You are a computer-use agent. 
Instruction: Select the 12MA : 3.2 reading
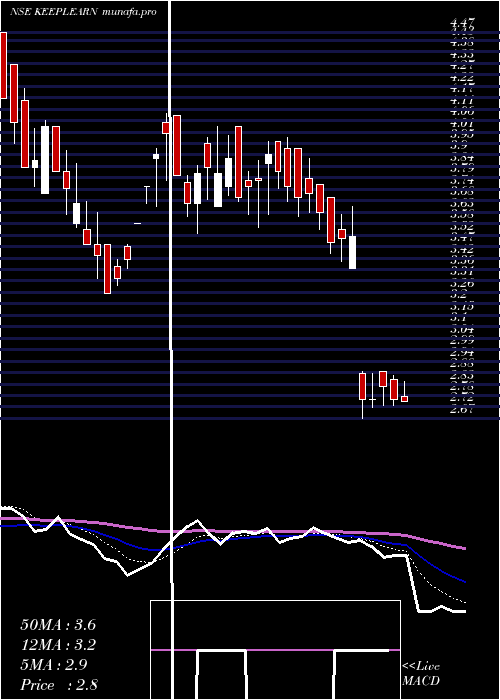[58, 645]
